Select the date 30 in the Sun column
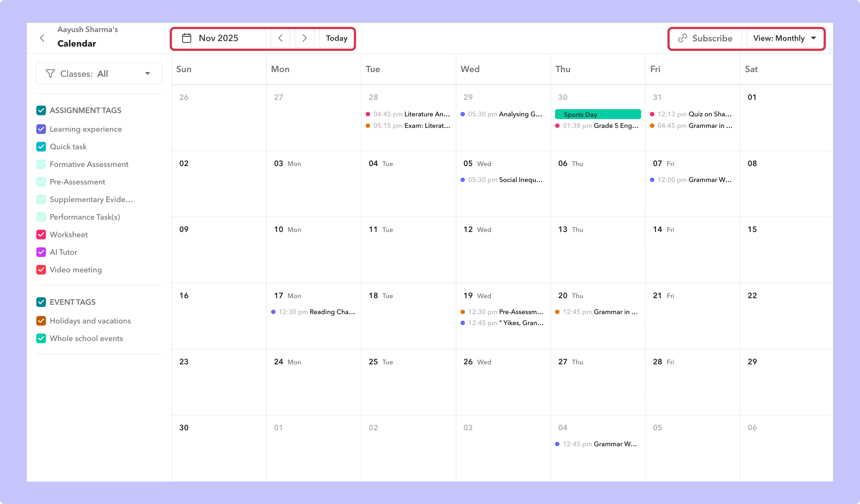This screenshot has height=504, width=860. click(184, 428)
